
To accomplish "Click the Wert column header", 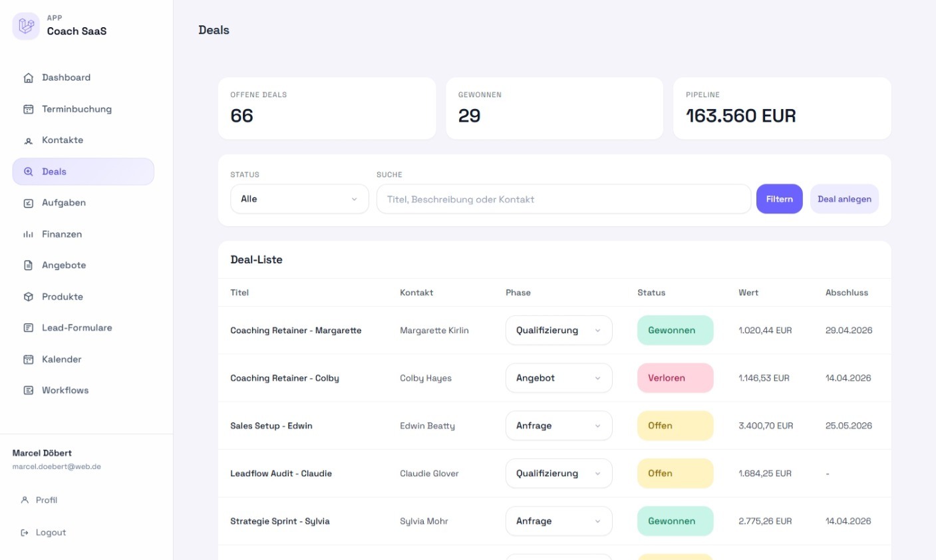I will 748,293.
